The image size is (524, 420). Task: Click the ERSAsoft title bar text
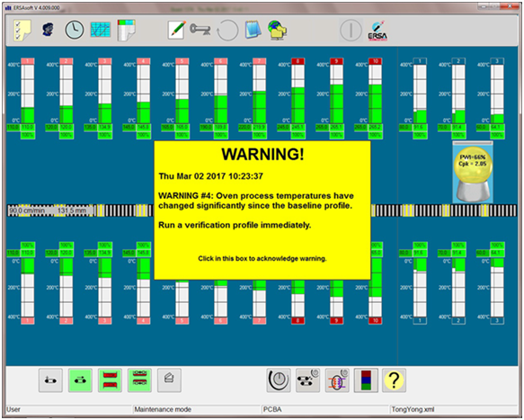tap(36, 7)
